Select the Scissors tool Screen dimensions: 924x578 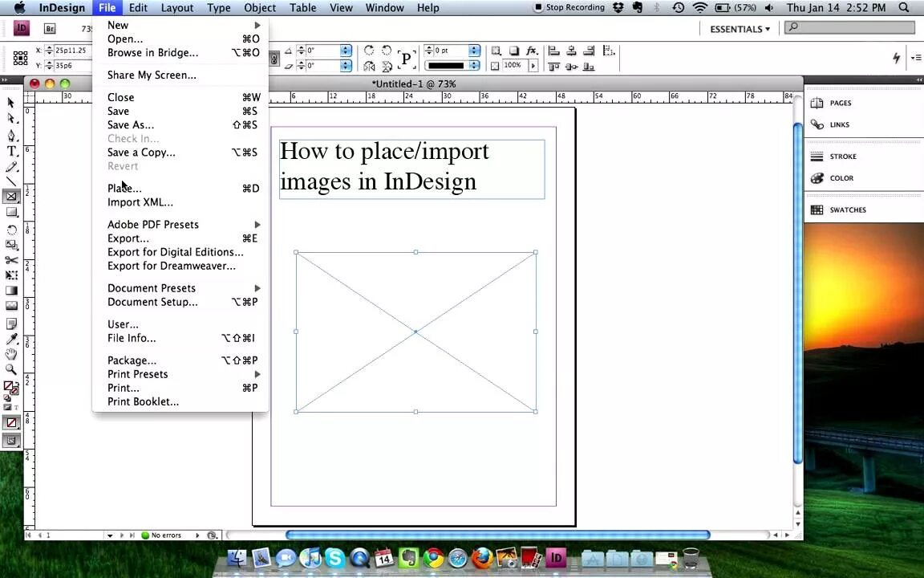11,260
